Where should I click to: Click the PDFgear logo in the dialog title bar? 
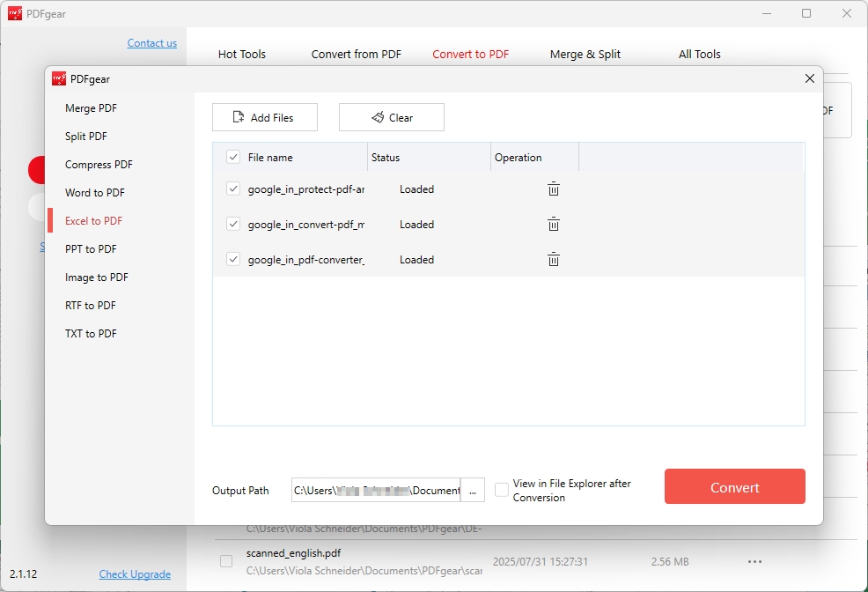point(57,78)
